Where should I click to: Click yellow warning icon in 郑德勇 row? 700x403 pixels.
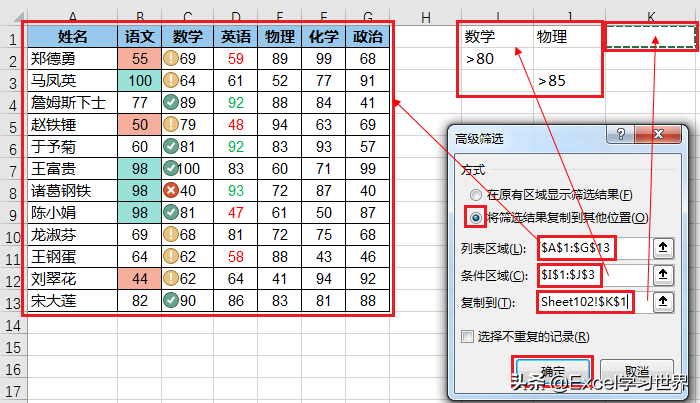click(x=171, y=58)
